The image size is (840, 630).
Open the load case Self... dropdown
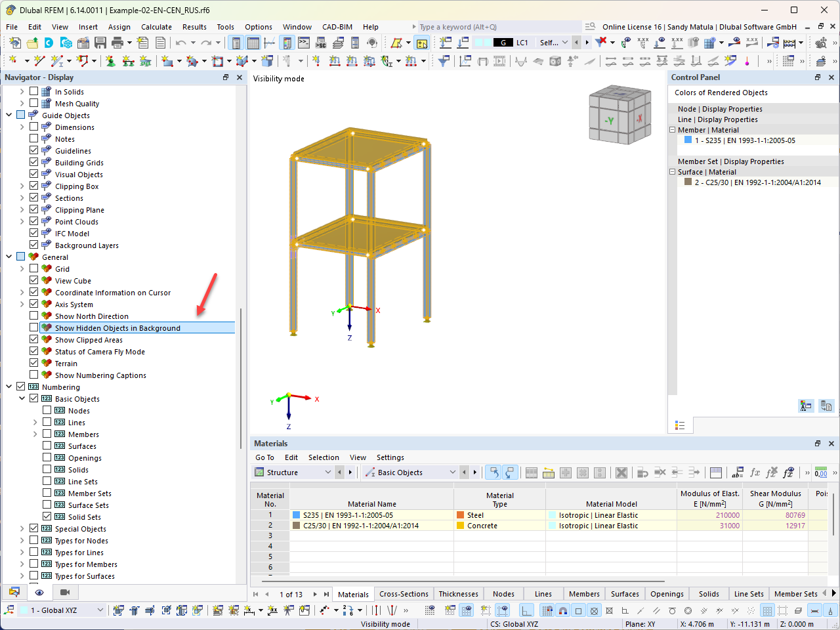click(554, 43)
